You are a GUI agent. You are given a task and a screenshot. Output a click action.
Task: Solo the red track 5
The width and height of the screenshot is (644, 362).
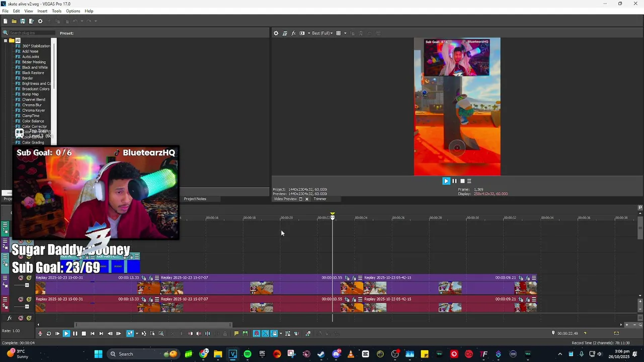coord(29,299)
